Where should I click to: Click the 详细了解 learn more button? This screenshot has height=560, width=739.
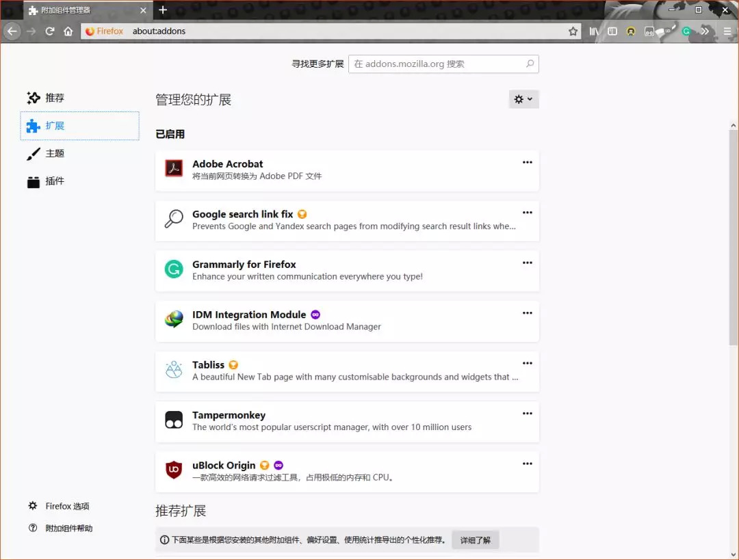point(475,539)
